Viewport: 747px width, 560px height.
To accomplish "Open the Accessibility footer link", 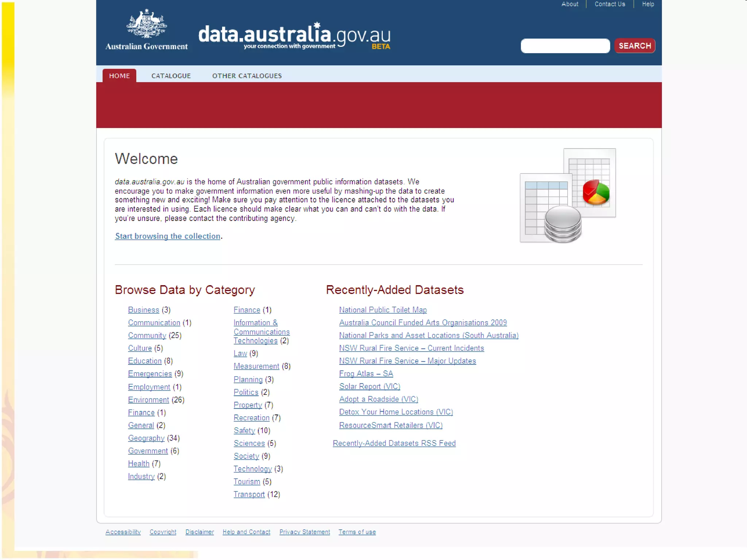I will point(123,532).
